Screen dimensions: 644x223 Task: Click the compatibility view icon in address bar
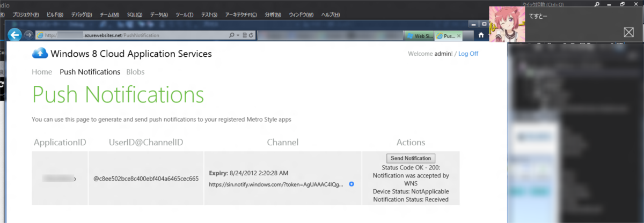coord(244,35)
